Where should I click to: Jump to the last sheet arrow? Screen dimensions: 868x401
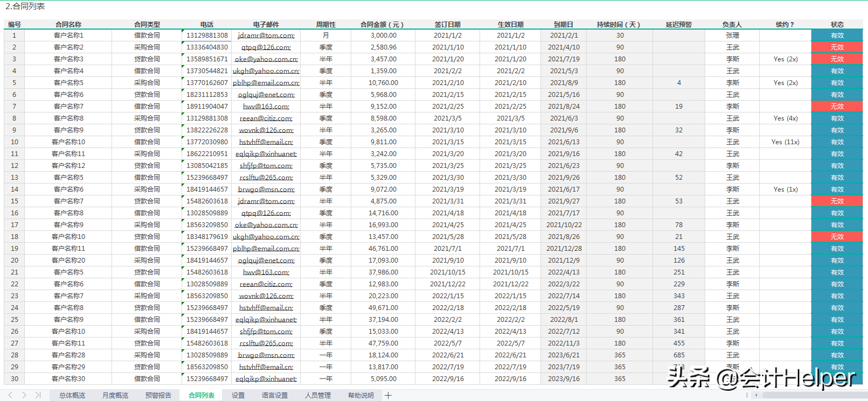tap(38, 395)
